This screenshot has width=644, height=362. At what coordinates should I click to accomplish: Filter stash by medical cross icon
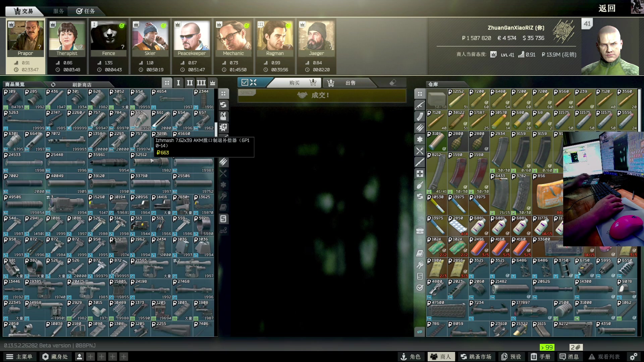coord(420,174)
